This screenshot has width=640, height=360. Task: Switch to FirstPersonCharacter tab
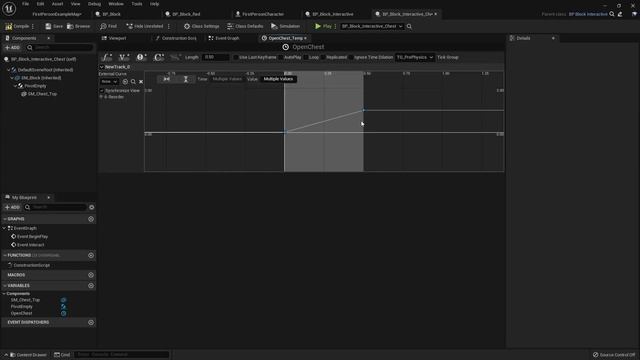(260, 14)
